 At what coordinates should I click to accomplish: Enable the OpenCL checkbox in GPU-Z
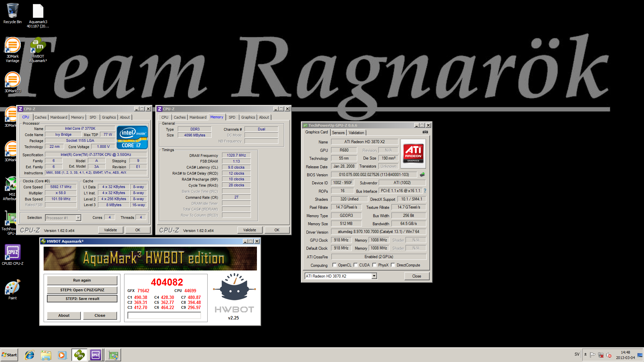click(x=334, y=265)
